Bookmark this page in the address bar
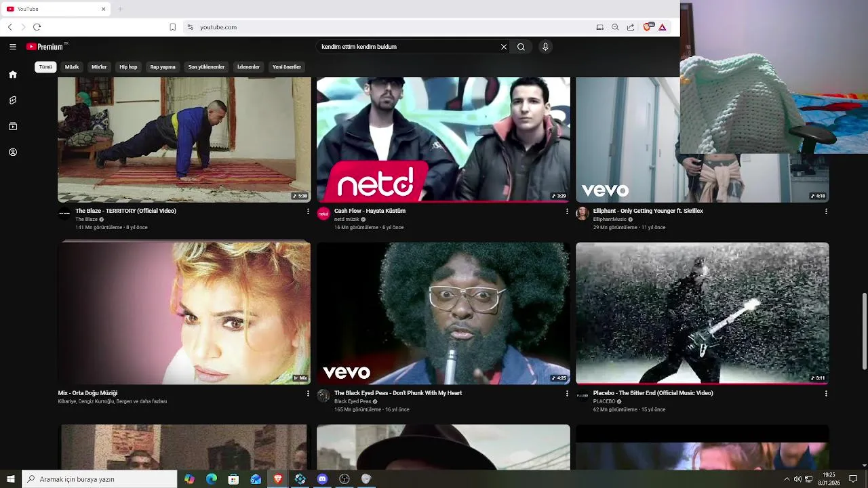The width and height of the screenshot is (868, 488). (173, 27)
